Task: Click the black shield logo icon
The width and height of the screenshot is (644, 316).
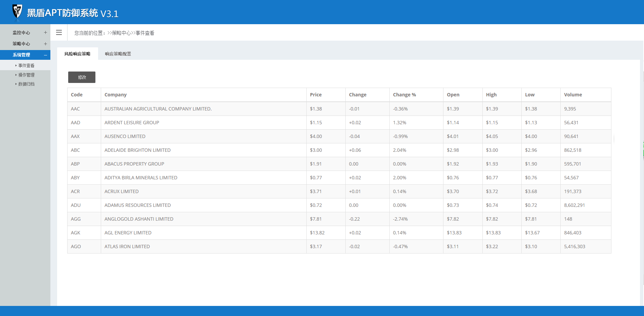Action: tap(17, 12)
